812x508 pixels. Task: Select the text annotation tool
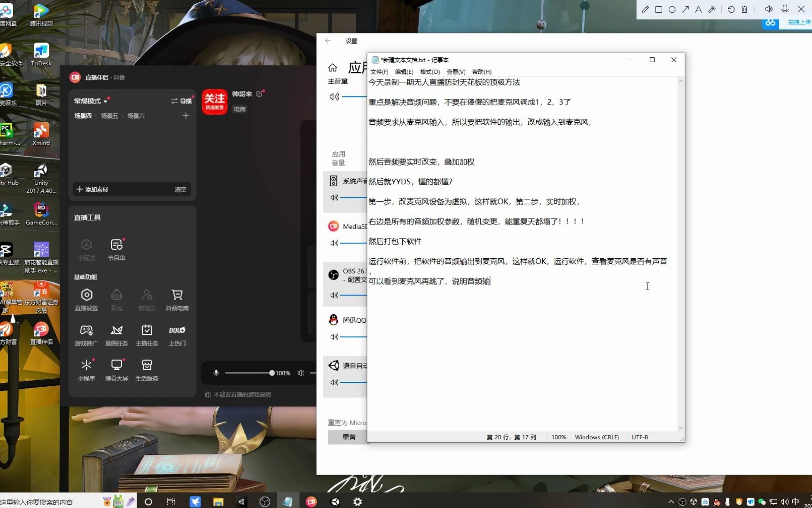pos(698,9)
